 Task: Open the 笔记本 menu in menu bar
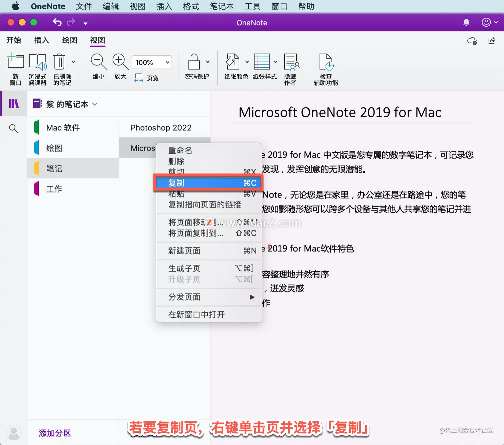(x=222, y=6)
